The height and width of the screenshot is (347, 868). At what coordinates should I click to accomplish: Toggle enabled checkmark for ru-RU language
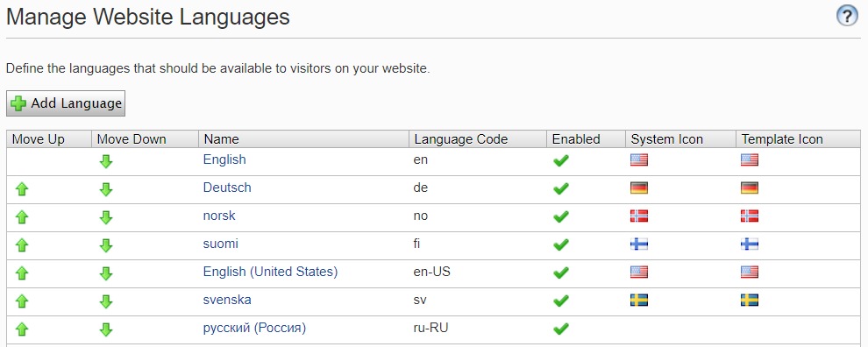coord(561,329)
